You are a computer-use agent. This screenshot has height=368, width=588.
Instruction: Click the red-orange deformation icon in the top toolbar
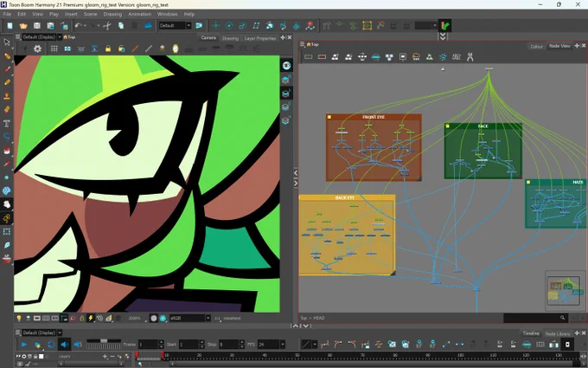pyautogui.click(x=310, y=25)
